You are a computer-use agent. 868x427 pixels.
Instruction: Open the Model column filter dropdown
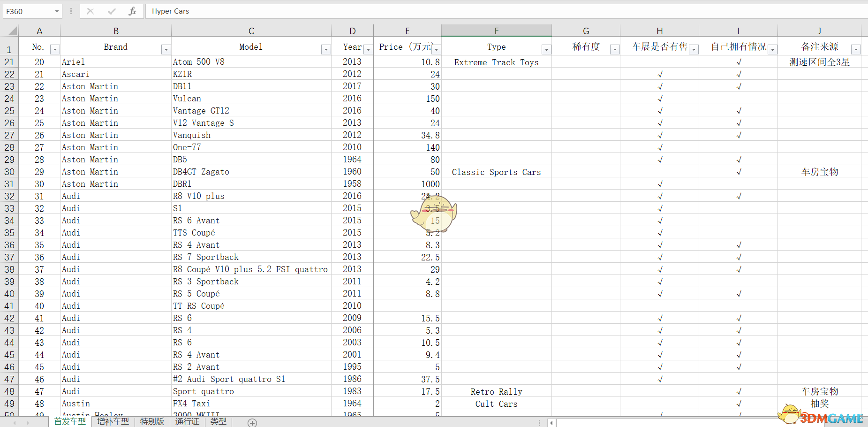(326, 49)
